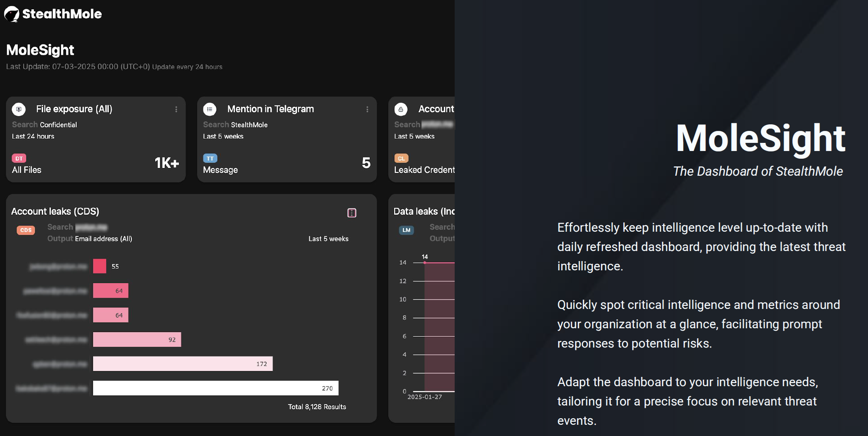Image resolution: width=868 pixels, height=436 pixels.
Task: Click the Confidential search term
Action: [58, 125]
